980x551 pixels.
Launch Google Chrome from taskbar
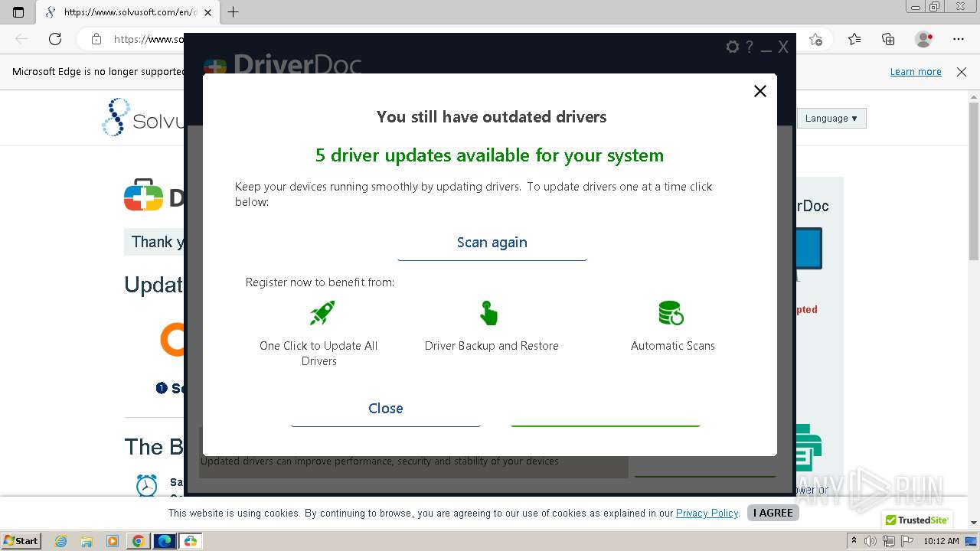pos(139,541)
